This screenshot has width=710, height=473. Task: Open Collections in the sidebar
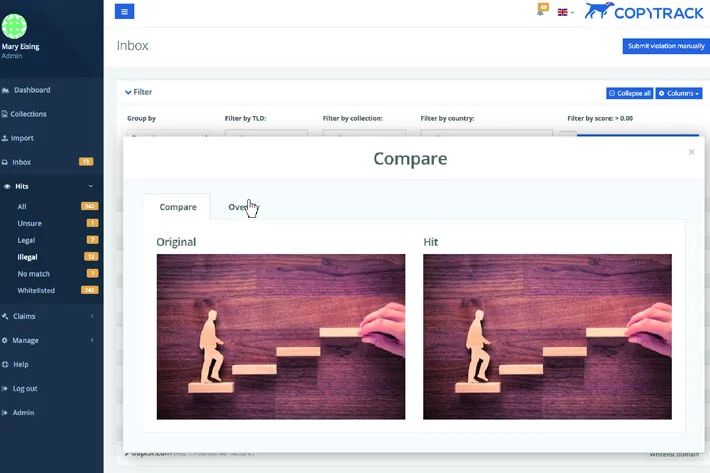tap(28, 114)
